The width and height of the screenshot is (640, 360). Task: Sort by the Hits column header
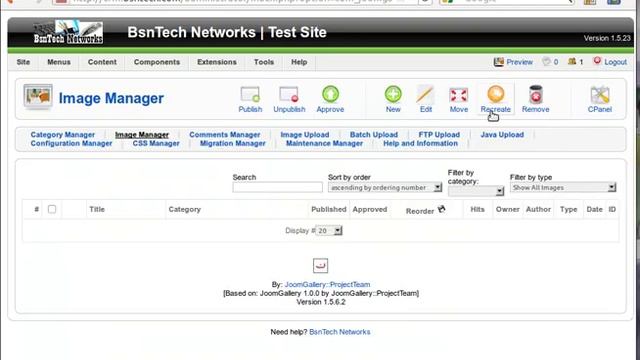point(477,209)
